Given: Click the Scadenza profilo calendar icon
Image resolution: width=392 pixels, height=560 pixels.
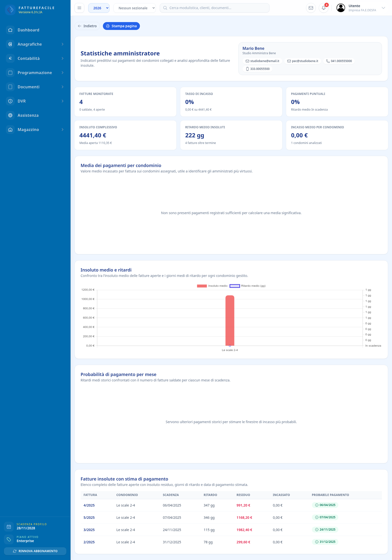Looking at the screenshot, I should [9, 526].
